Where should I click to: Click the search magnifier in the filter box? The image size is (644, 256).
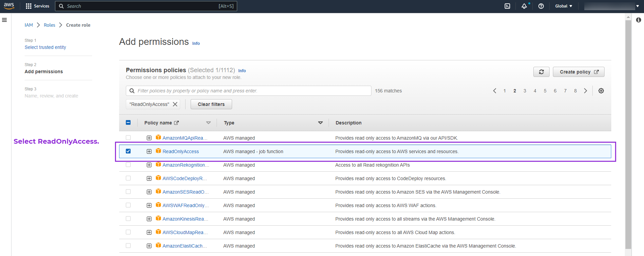[132, 91]
